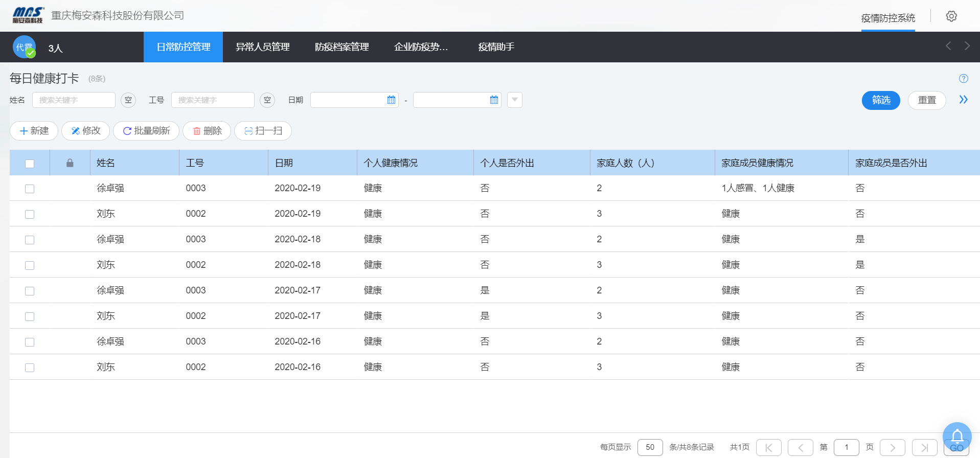The width and height of the screenshot is (980, 458).
Task: Switch to 异常人员管理 tab
Action: click(262, 47)
